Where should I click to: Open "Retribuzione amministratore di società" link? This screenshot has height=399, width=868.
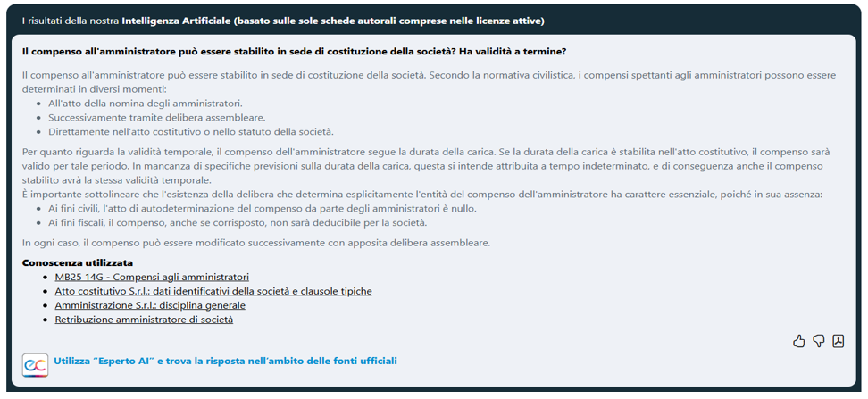tap(144, 320)
